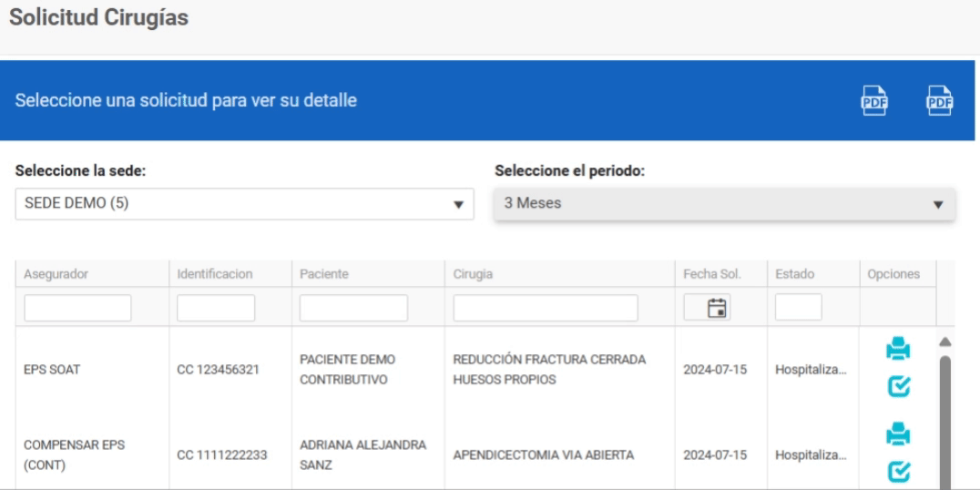Click the table scrollbar up arrow
Image resolution: width=980 pixels, height=490 pixels.
point(944,341)
